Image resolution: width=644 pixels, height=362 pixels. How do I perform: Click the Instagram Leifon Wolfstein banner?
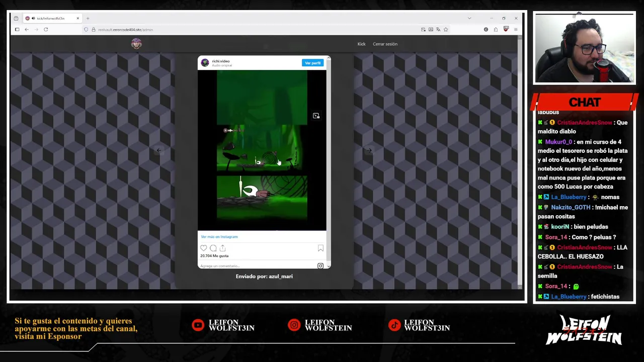pos(320,325)
